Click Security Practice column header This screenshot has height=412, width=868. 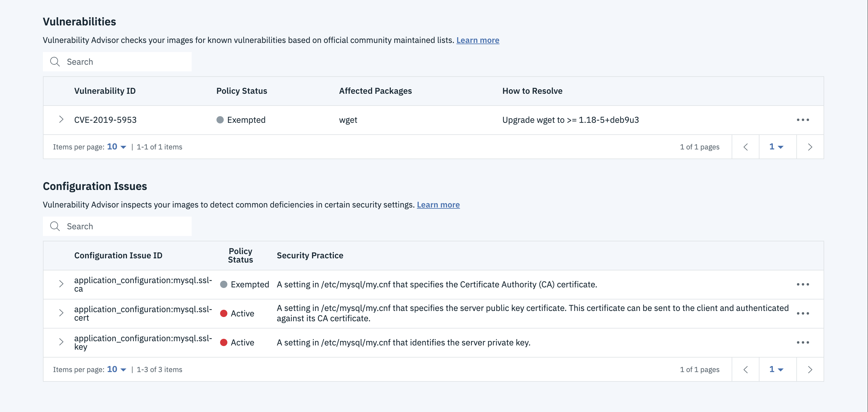coord(310,256)
